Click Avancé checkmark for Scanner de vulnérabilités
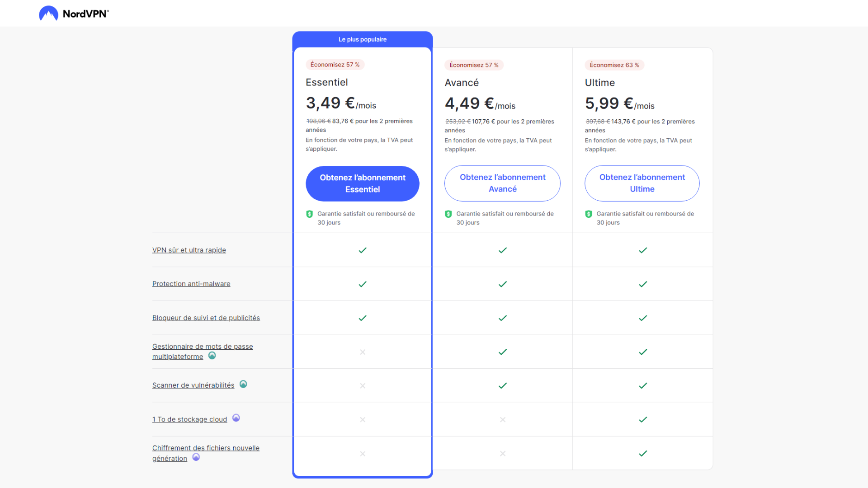The image size is (868, 488). [503, 386]
